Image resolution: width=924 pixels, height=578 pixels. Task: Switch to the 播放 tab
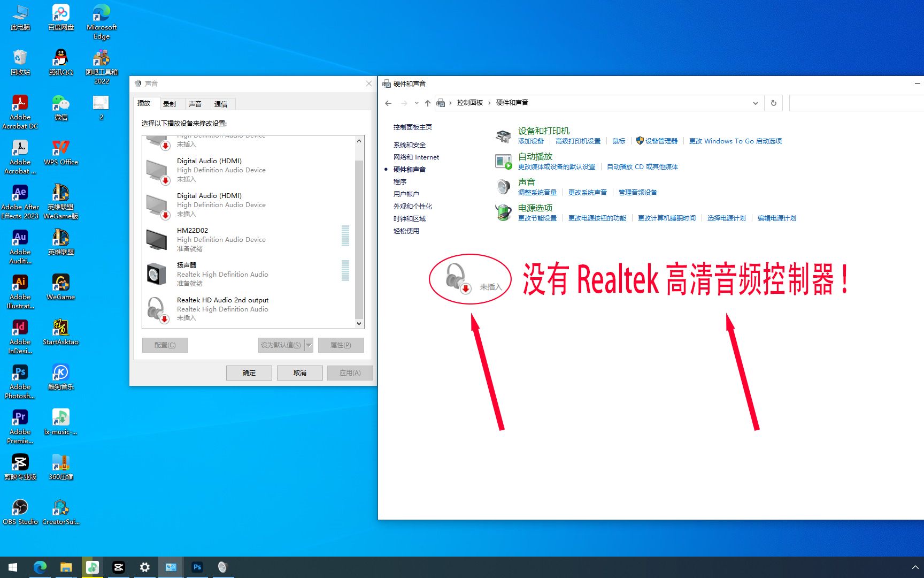(x=144, y=103)
